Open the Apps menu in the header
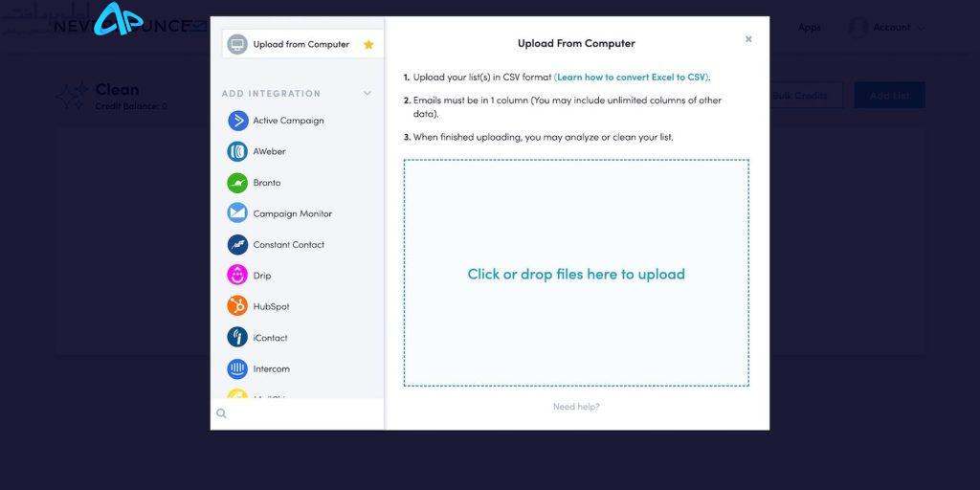Image resolution: width=980 pixels, height=490 pixels. [x=810, y=28]
